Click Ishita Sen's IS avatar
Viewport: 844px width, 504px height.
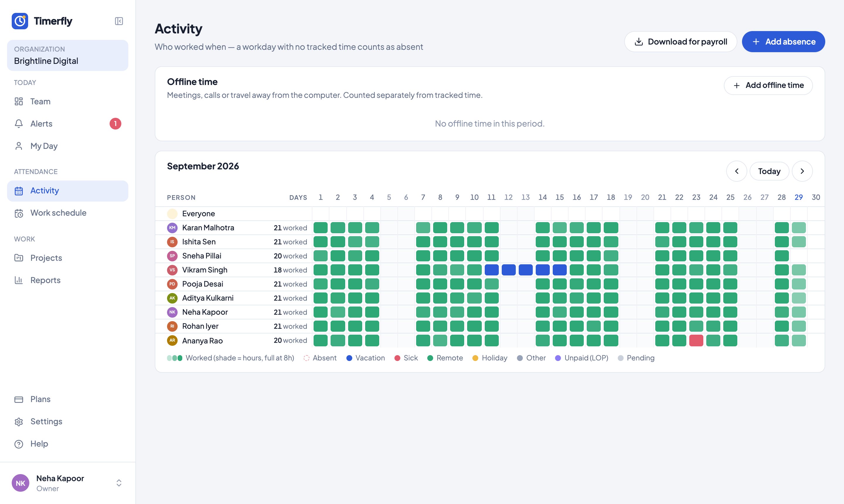tap(172, 242)
